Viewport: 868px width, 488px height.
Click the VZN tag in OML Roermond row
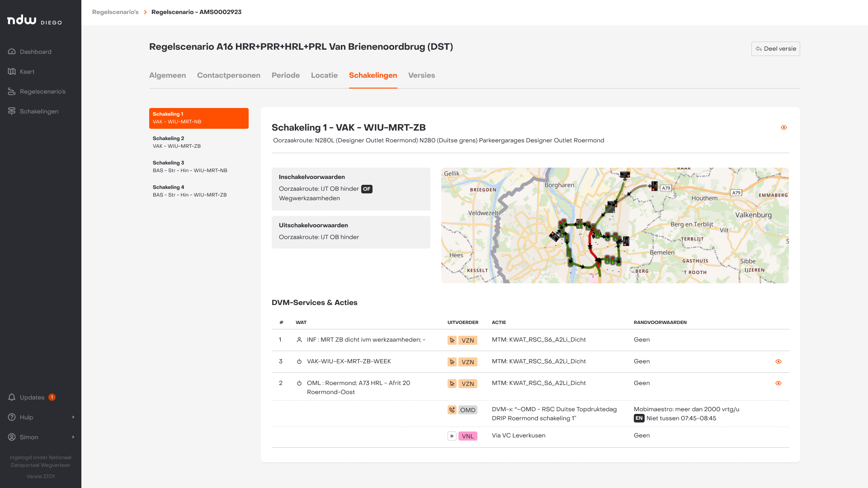click(468, 384)
